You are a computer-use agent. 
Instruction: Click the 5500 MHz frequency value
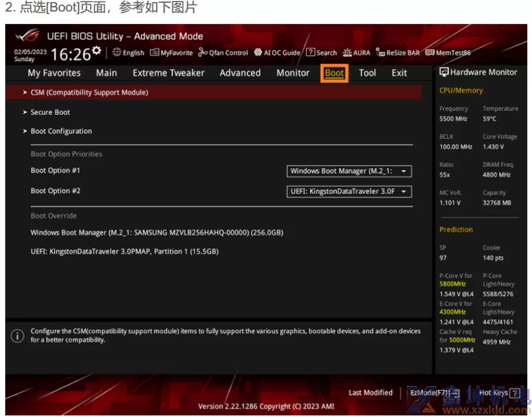tap(453, 119)
